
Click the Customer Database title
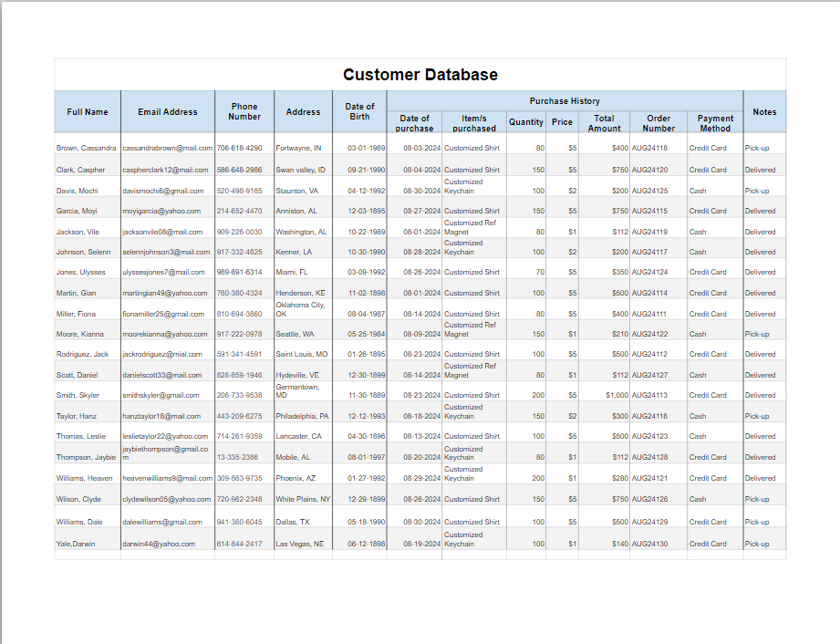click(420, 75)
